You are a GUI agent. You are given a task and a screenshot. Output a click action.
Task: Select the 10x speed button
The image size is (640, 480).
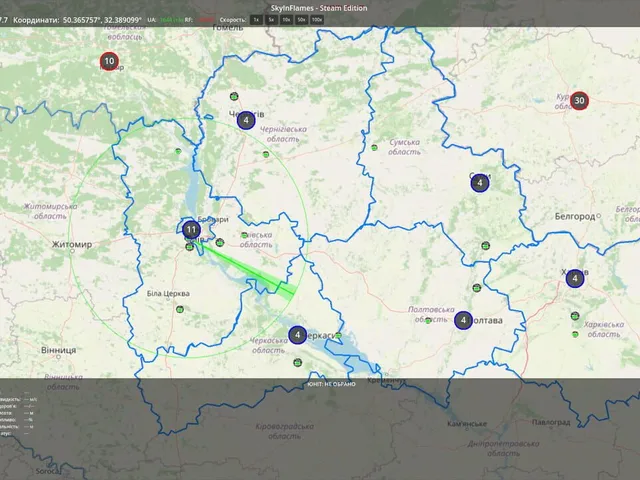coord(287,20)
